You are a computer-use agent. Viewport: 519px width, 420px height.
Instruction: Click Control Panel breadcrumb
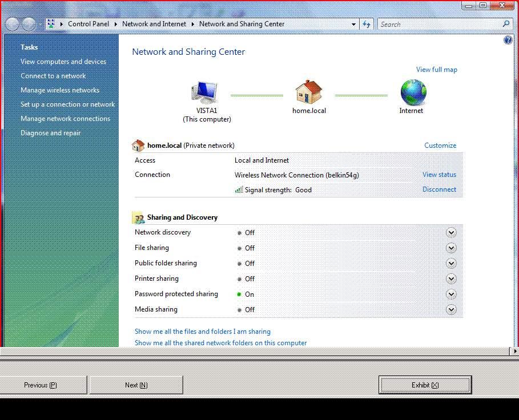pyautogui.click(x=88, y=24)
